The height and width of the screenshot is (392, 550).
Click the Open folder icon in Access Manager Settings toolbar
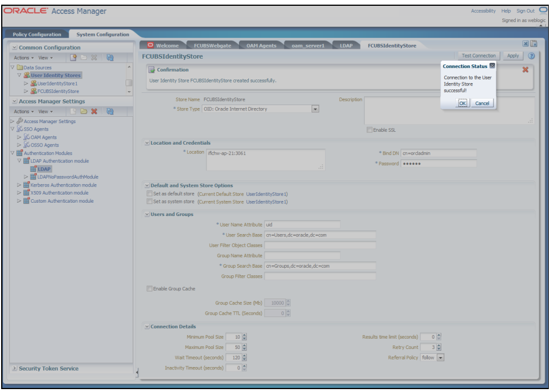tap(84, 112)
